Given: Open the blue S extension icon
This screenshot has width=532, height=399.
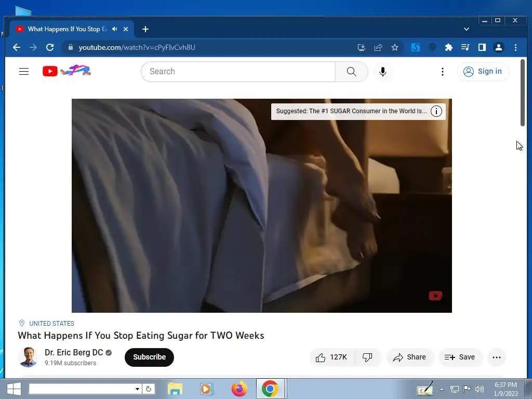Looking at the screenshot, I should point(416,47).
